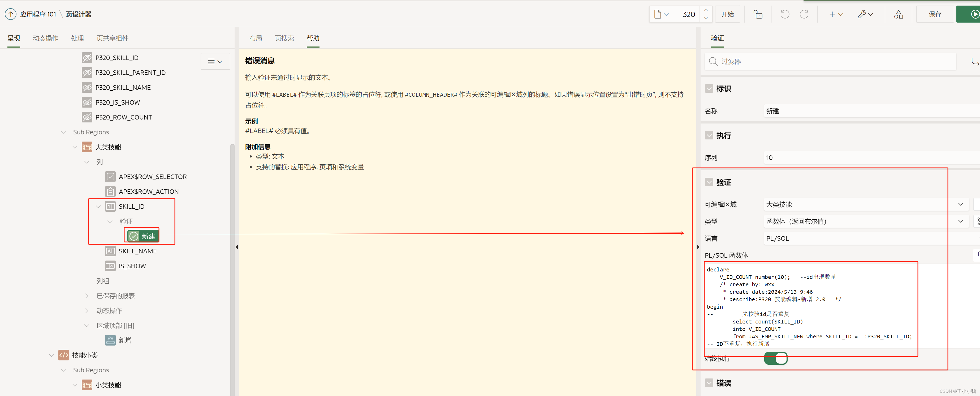Click the 开始 go button
Screen dimensions: 980x396
pos(727,14)
